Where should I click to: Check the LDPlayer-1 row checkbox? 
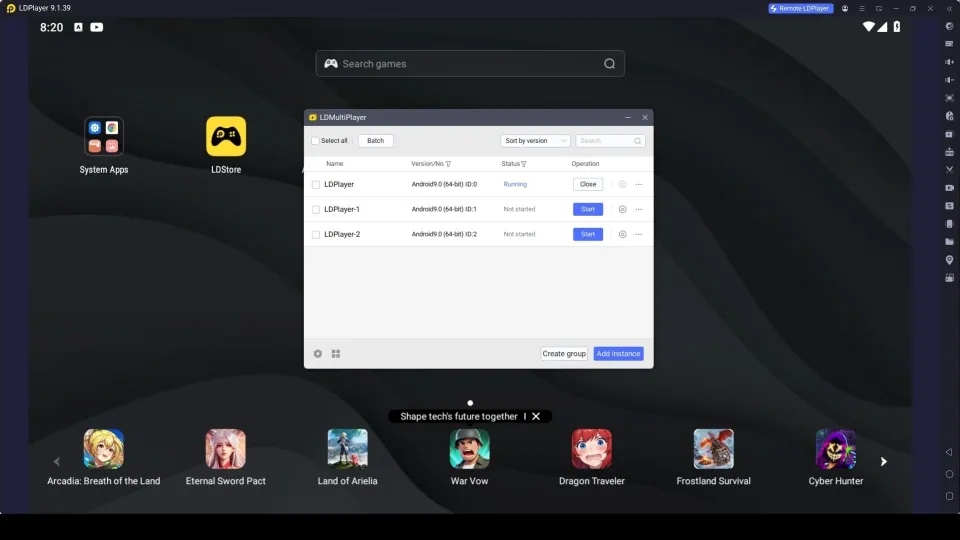pos(316,209)
